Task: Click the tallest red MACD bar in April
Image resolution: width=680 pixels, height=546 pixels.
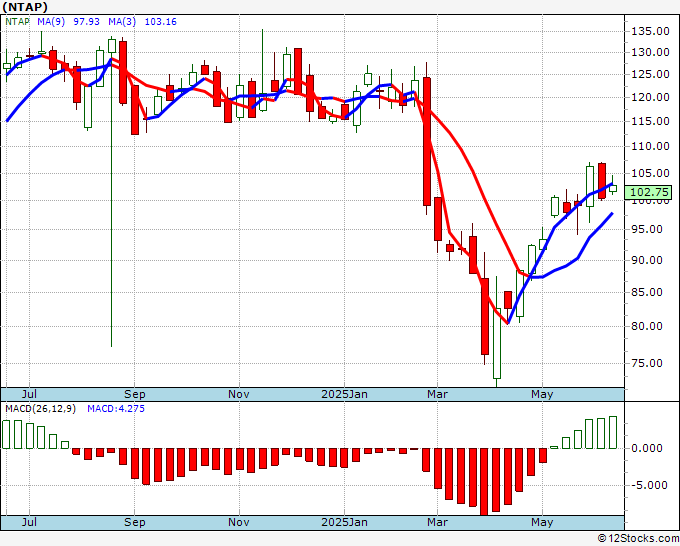Action: point(484,481)
